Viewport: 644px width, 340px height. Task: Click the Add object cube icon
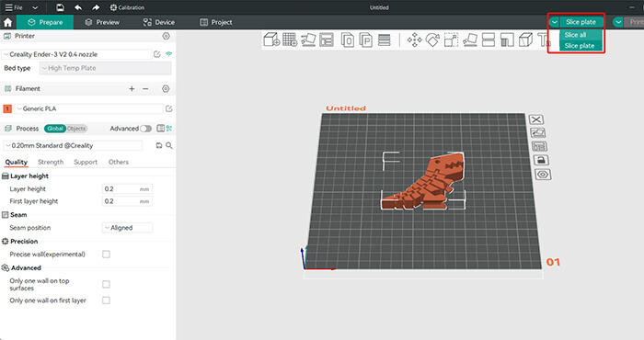point(271,40)
